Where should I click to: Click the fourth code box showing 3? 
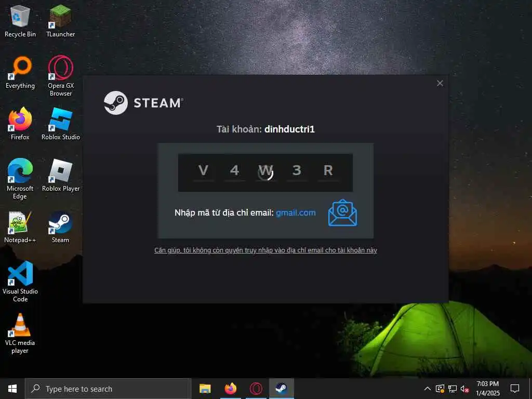(x=297, y=172)
